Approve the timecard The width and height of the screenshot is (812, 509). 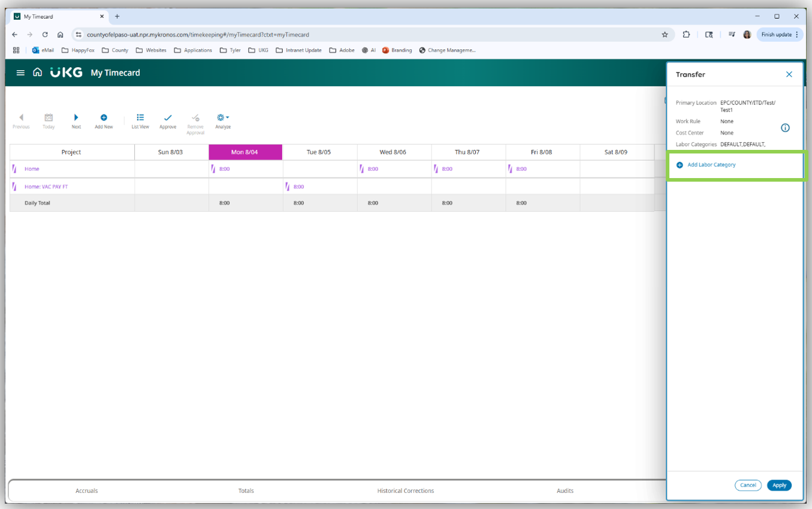coord(168,121)
